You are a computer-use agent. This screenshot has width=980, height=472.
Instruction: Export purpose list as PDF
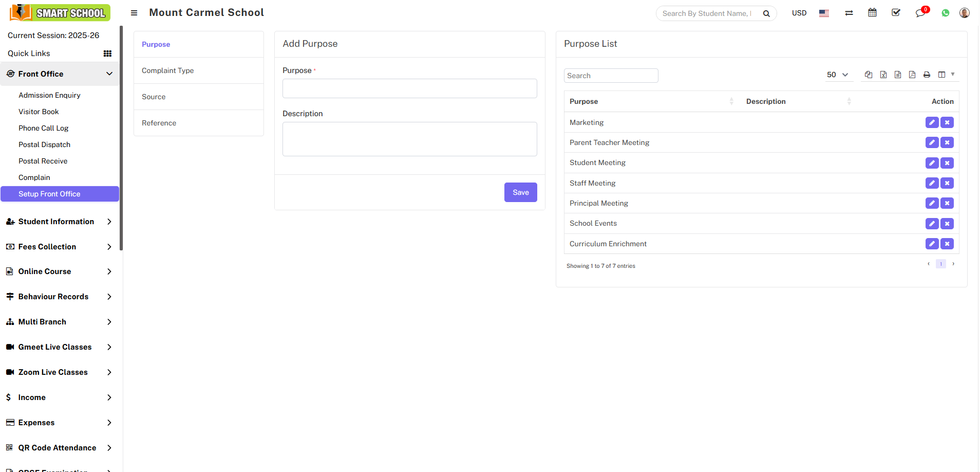click(912, 75)
